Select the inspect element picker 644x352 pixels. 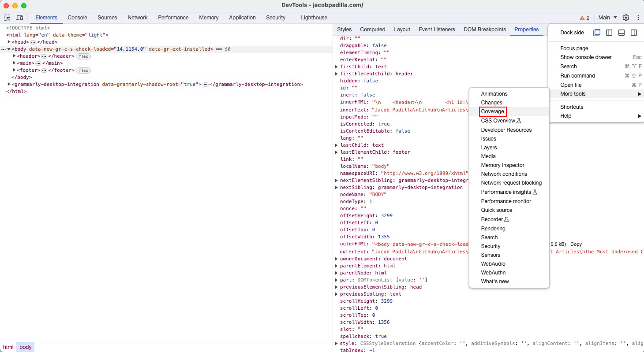7,17
